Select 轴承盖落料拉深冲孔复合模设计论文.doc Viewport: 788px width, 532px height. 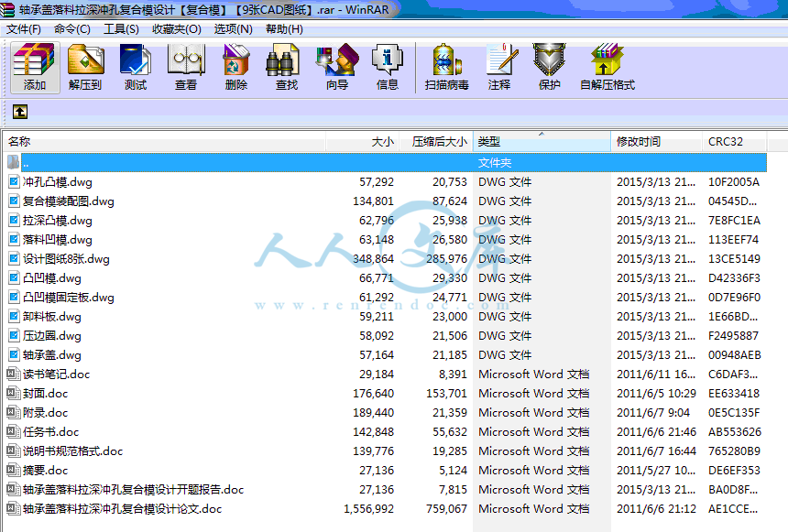pyautogui.click(x=122, y=509)
